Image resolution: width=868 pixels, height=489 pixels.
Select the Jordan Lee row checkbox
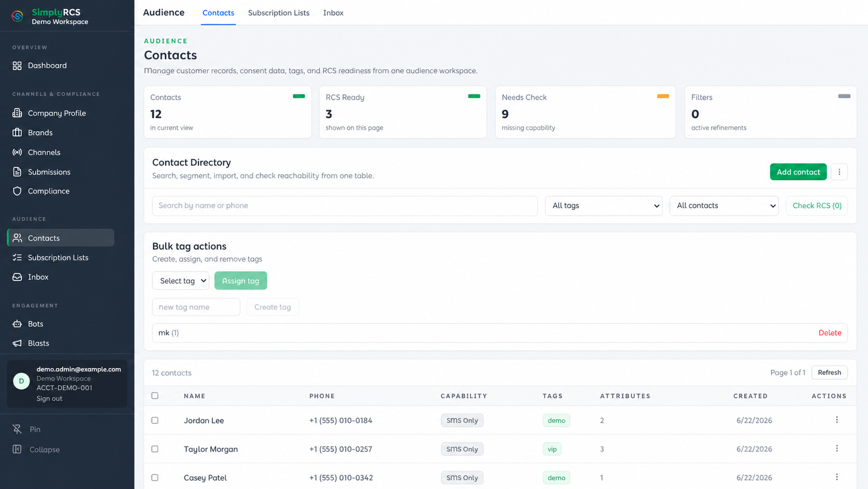click(155, 420)
